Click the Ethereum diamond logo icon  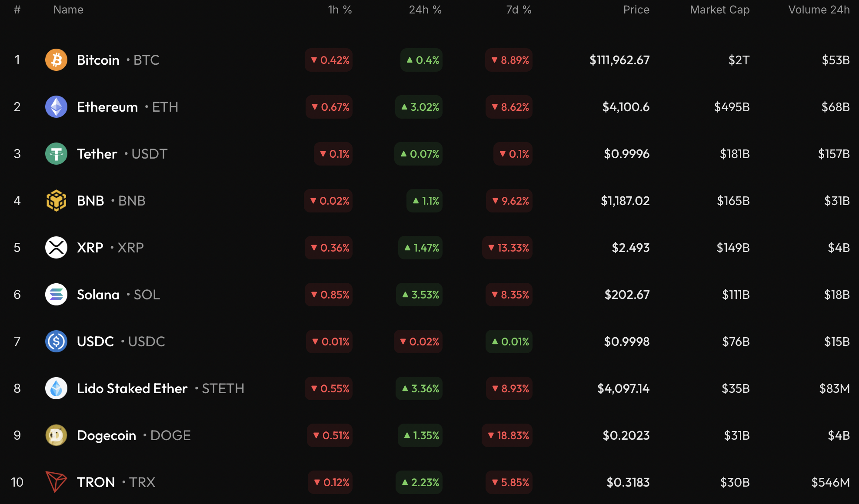56,107
